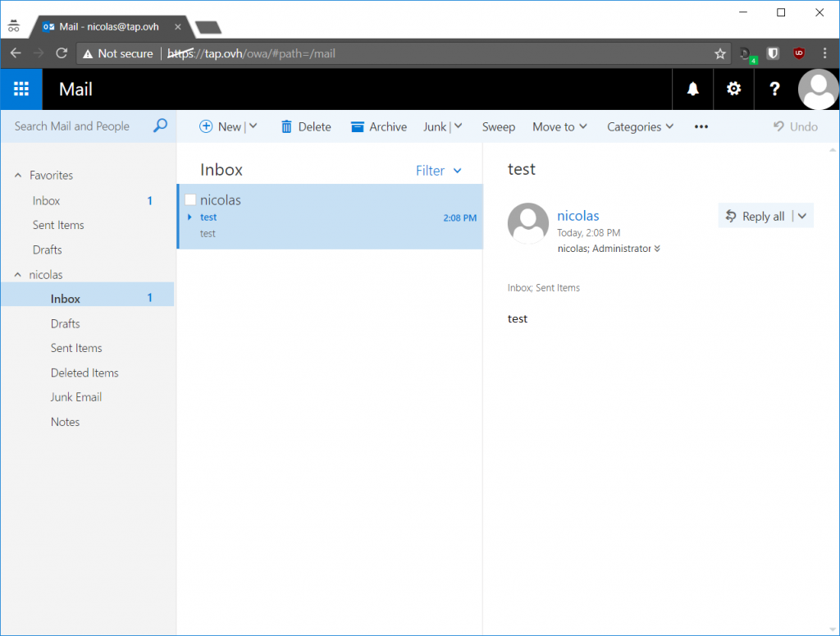Screen dimensions: 840x636
Task: Bookmark this page with the star
Action: 720,53
